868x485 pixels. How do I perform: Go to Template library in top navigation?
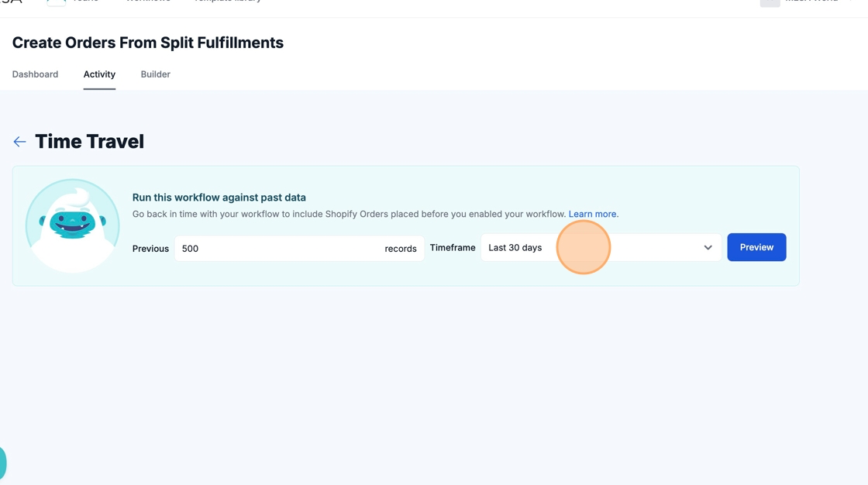pos(227,2)
